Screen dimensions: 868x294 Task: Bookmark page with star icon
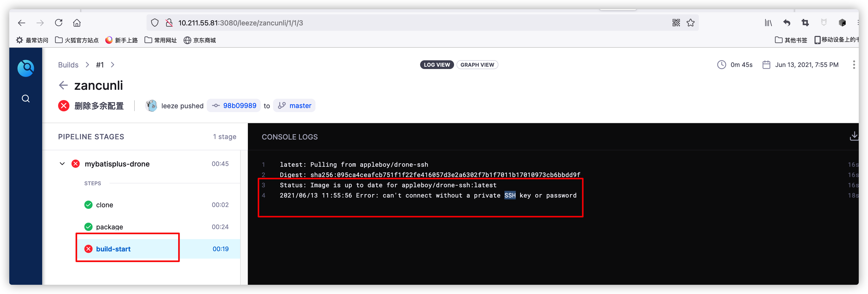pos(690,23)
